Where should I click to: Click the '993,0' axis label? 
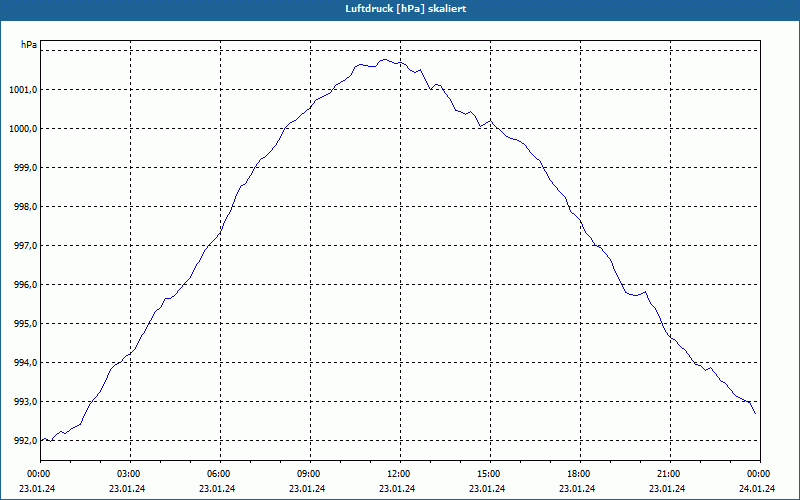pyautogui.click(x=26, y=402)
